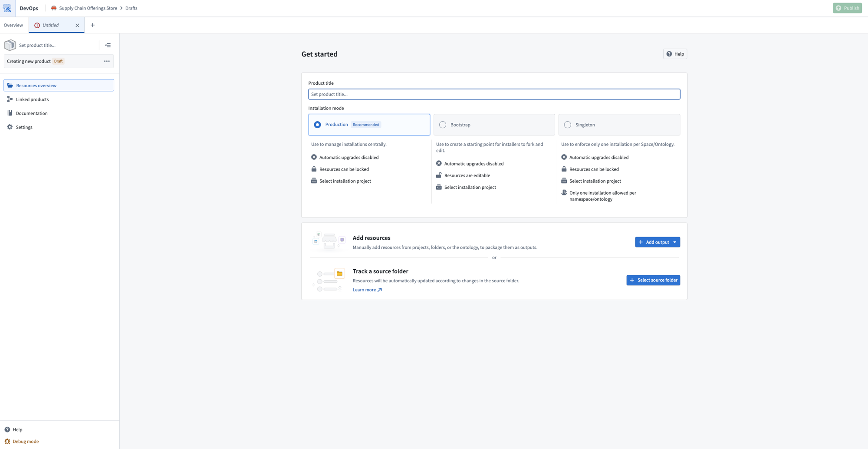Viewport: 868px width, 449px height.
Task: Select the Production installation mode
Action: tap(369, 125)
